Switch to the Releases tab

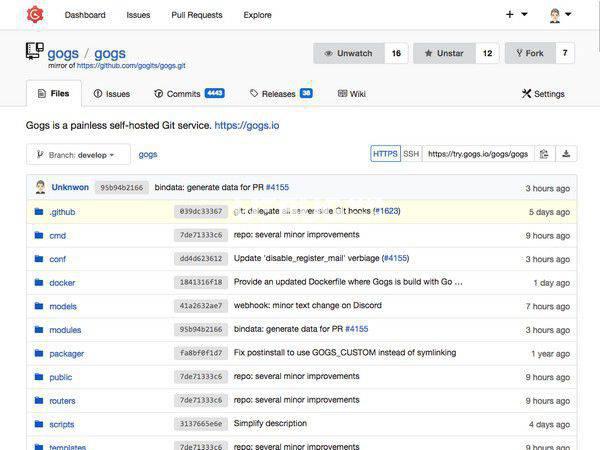click(x=281, y=94)
